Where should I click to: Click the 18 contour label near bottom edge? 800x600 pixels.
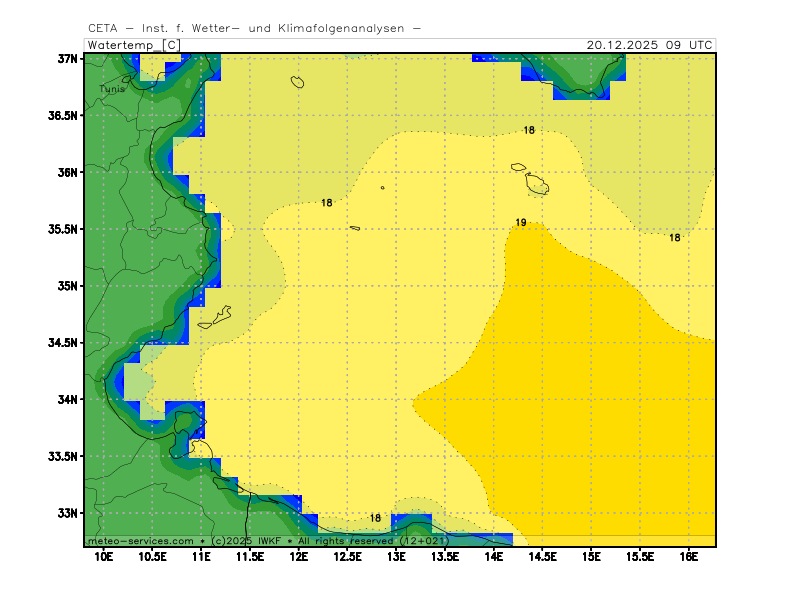[375, 518]
